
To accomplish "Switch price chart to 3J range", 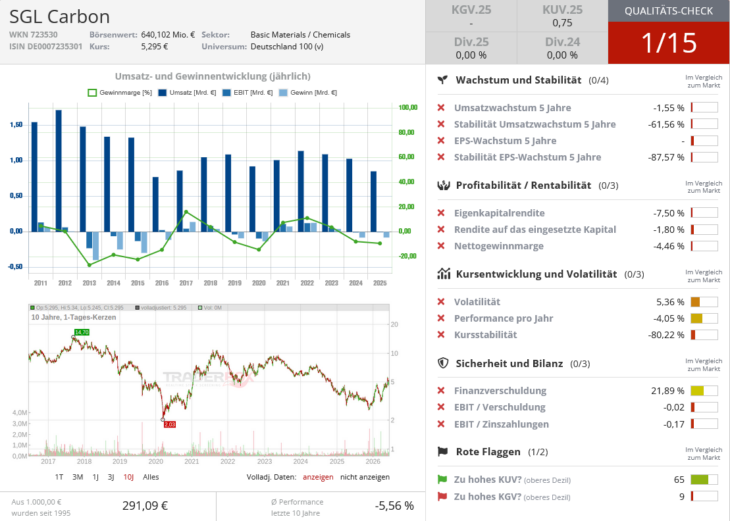I will [111, 477].
